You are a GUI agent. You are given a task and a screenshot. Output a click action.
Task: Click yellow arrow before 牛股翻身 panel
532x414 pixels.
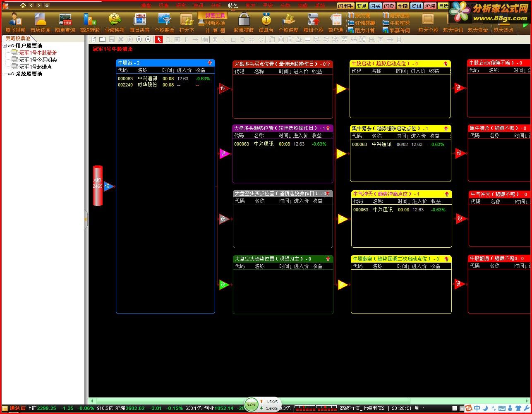343,285
